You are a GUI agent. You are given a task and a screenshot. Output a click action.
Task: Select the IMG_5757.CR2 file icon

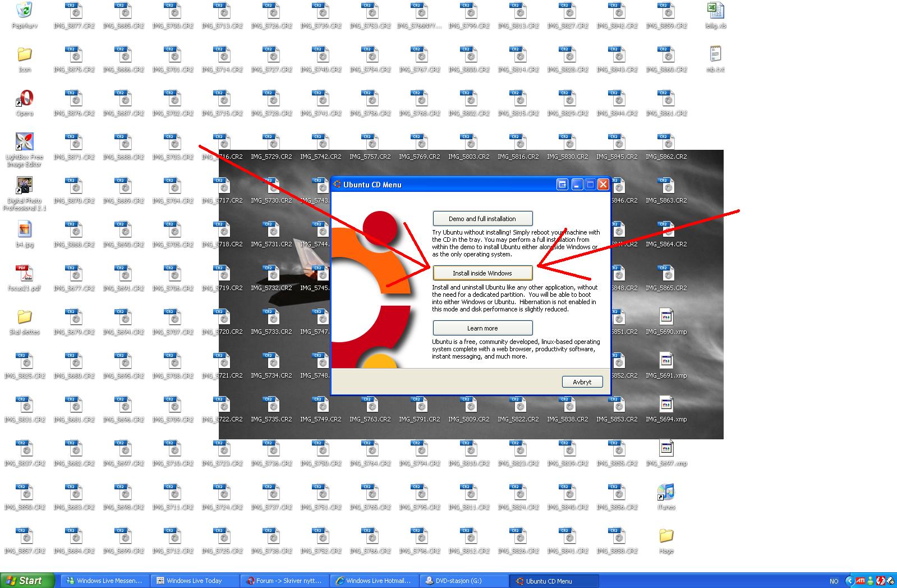coord(370,142)
